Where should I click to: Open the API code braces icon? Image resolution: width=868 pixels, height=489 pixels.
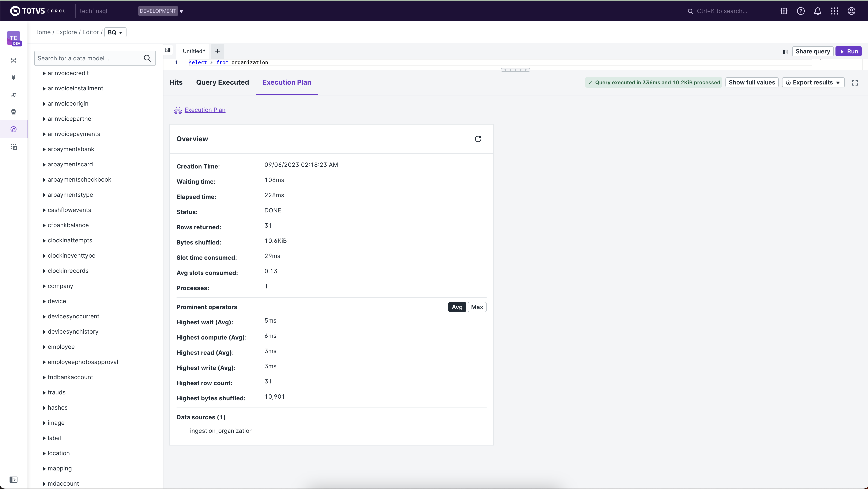[784, 11]
